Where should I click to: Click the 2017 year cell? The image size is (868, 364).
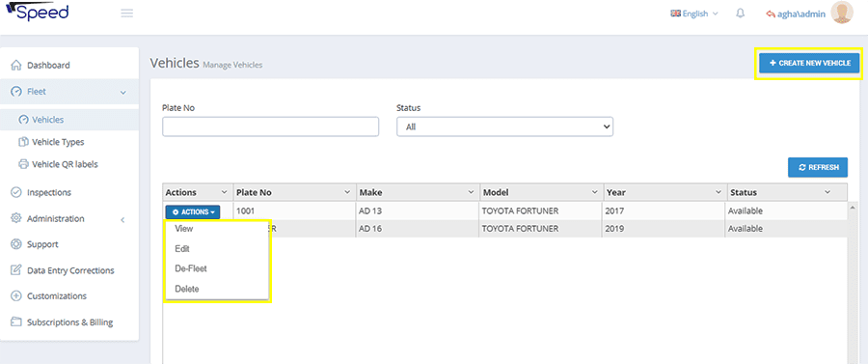664,211
